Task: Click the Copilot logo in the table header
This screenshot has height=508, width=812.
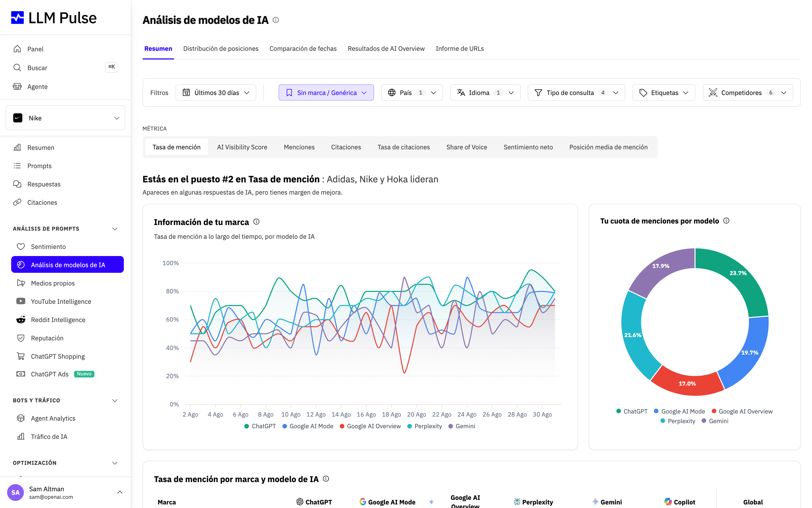Action: tap(668, 502)
